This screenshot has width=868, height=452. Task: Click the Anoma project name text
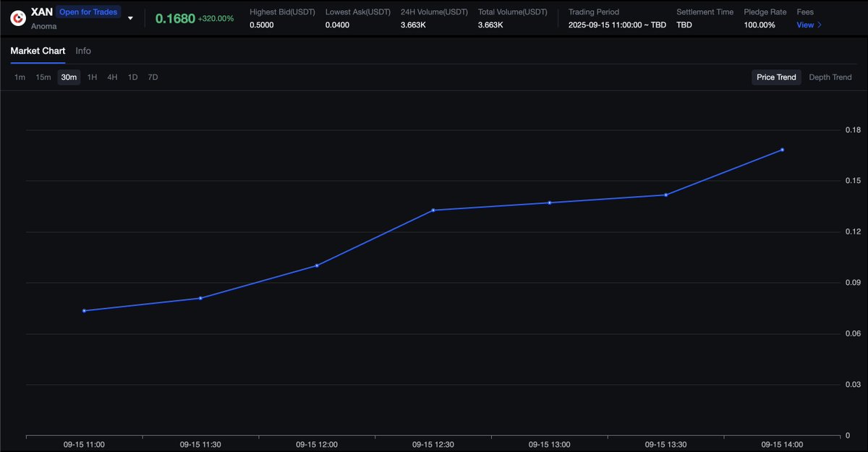(x=44, y=26)
